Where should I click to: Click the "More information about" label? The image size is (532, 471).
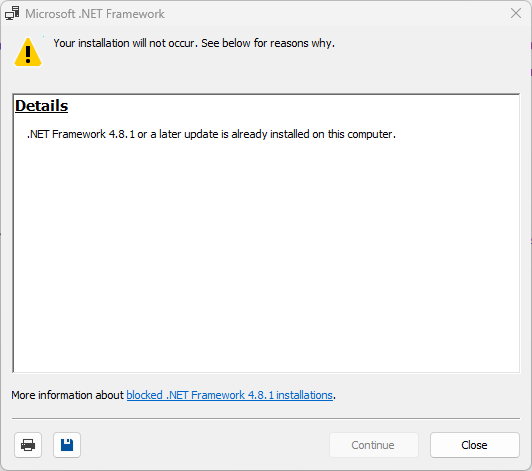(68, 395)
